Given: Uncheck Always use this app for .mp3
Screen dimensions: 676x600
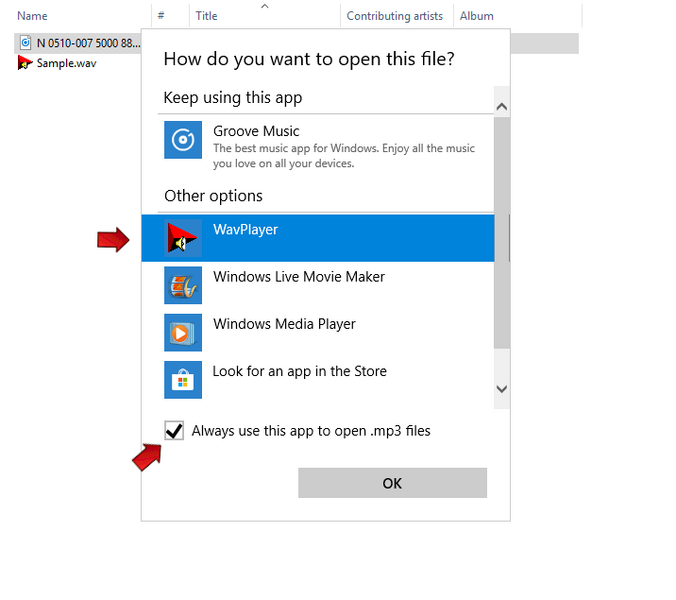Looking at the screenshot, I should [x=174, y=430].
